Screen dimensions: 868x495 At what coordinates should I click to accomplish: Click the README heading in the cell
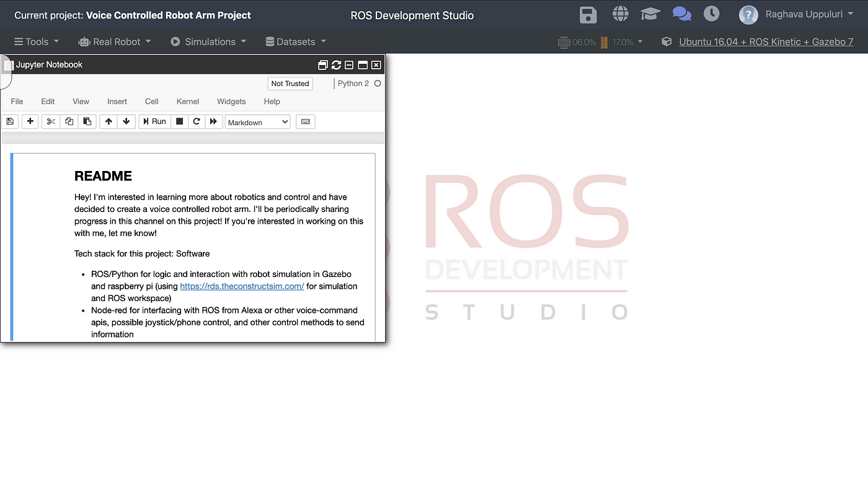pyautogui.click(x=103, y=176)
